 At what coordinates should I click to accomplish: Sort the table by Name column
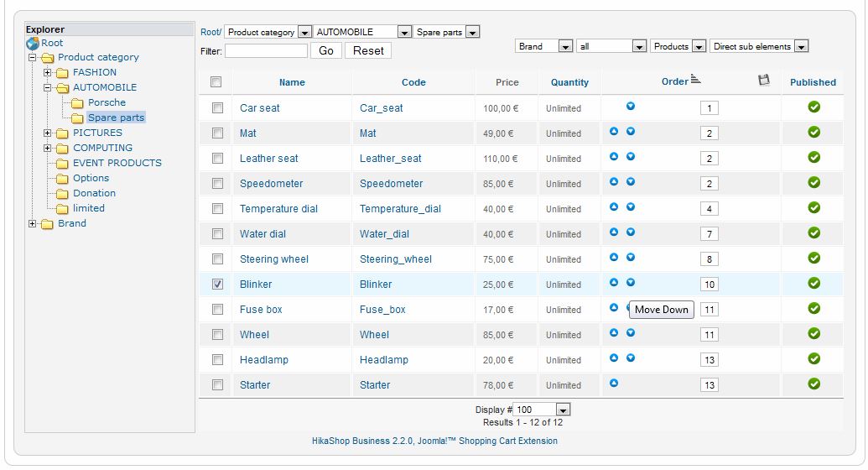[292, 82]
